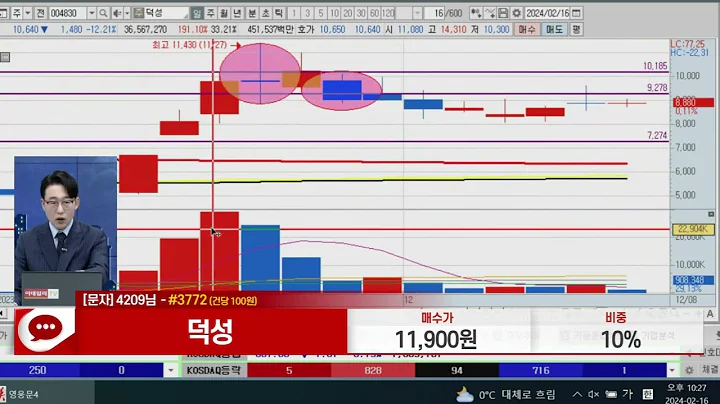Click the weather icon in taskbar
This screenshot has width=720, height=404.
point(465,394)
